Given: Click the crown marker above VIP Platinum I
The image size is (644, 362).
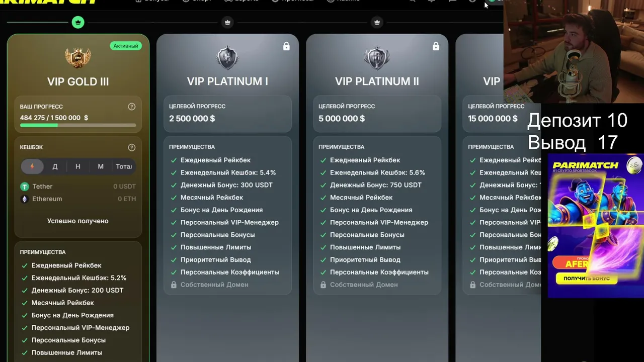Looking at the screenshot, I should point(227,22).
